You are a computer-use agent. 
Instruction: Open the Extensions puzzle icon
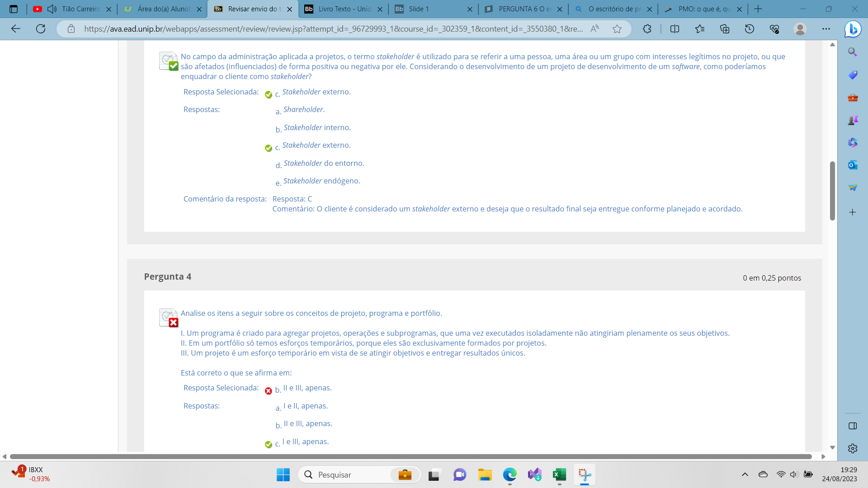click(647, 29)
